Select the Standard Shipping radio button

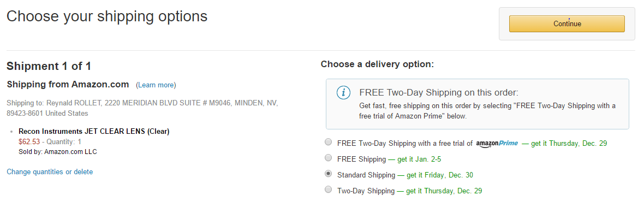click(328, 174)
